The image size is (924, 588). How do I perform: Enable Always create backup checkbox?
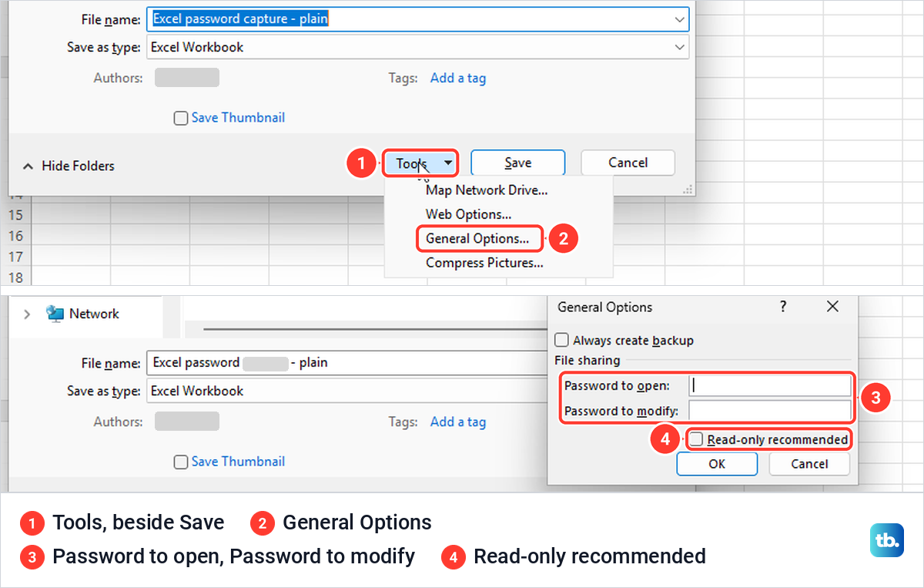(x=561, y=341)
